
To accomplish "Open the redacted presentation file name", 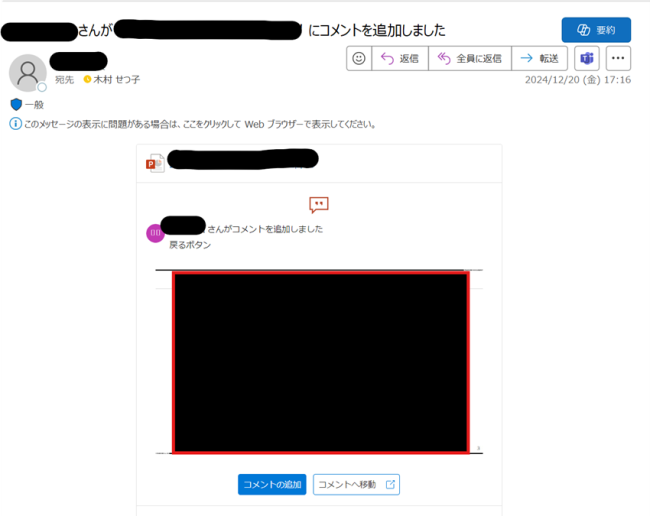I will pyautogui.click(x=242, y=159).
